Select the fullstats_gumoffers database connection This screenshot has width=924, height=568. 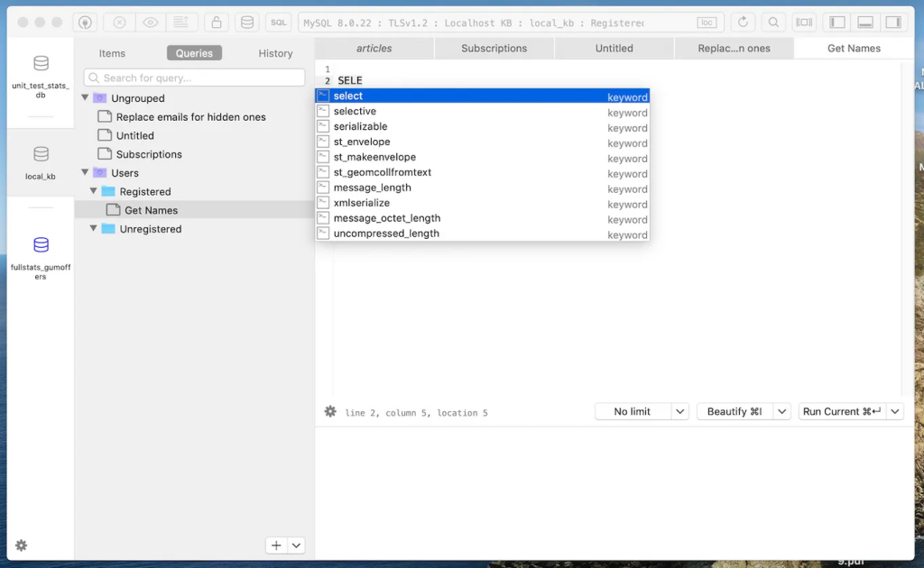pyautogui.click(x=41, y=255)
